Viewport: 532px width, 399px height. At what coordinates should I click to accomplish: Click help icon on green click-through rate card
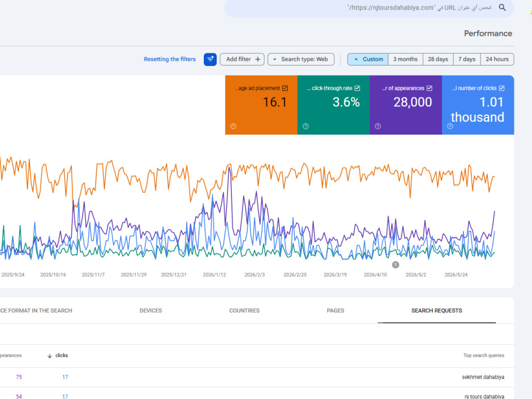click(x=305, y=126)
